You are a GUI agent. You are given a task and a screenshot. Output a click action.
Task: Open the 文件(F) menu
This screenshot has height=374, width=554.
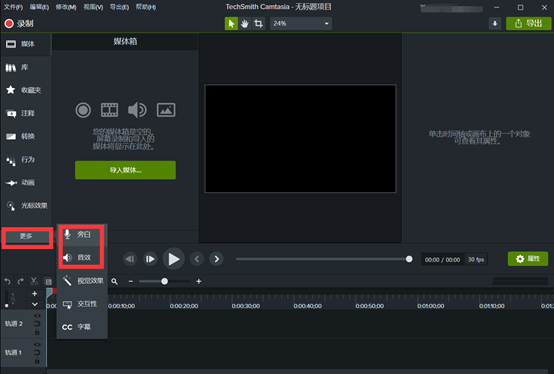13,7
